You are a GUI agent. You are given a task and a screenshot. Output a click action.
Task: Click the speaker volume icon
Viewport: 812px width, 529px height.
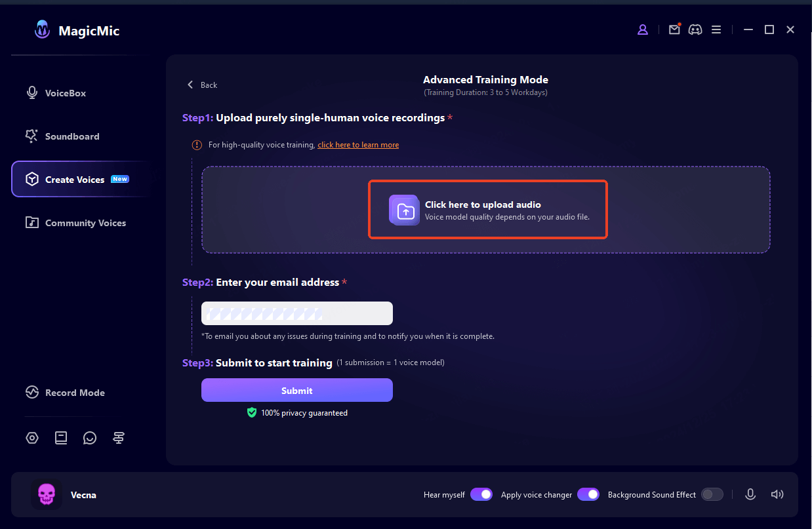pyautogui.click(x=777, y=494)
